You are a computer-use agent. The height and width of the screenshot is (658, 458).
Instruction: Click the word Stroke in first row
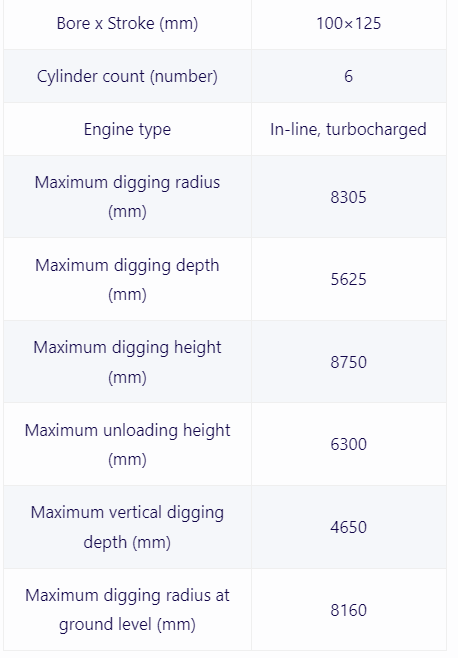click(131, 24)
